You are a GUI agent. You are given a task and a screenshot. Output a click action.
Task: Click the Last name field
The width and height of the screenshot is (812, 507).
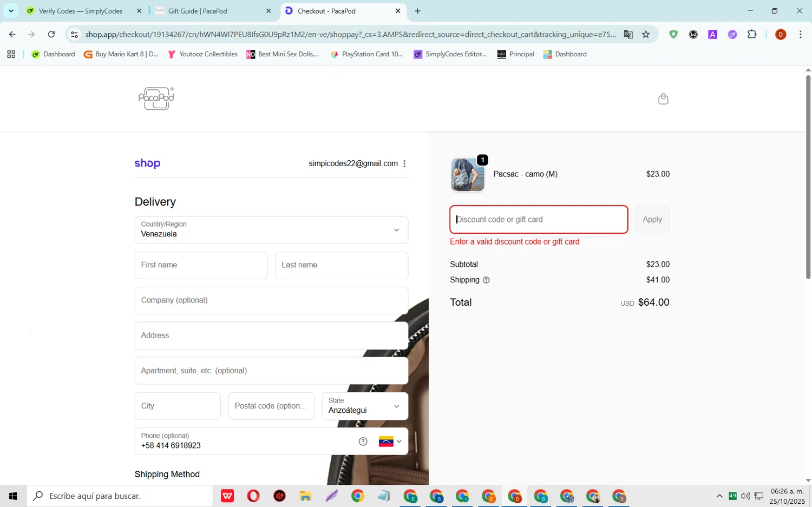(342, 265)
